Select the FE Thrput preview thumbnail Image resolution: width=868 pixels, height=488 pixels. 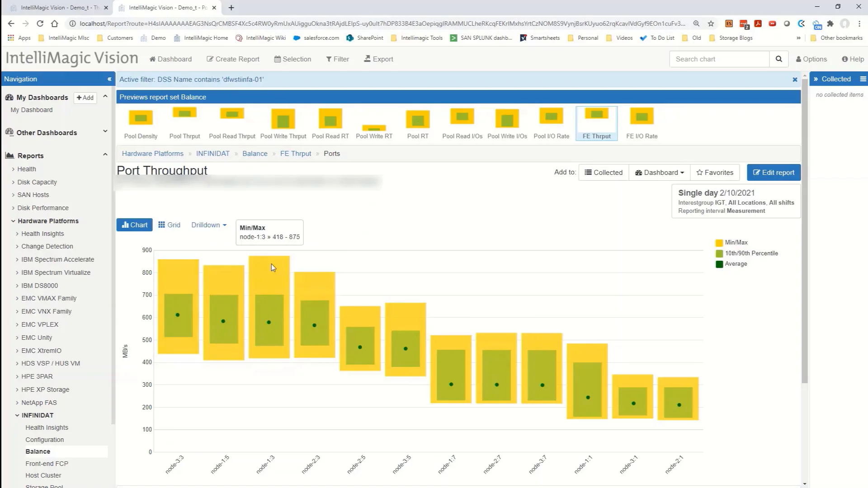pyautogui.click(x=596, y=123)
